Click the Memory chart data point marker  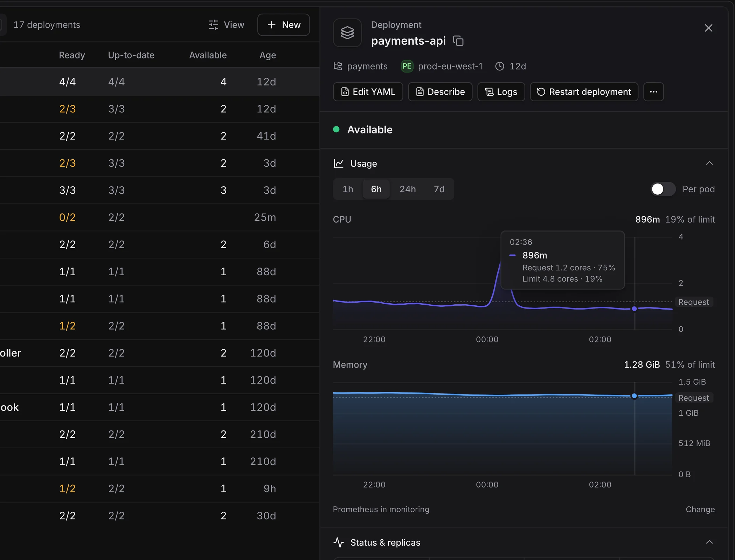point(634,396)
